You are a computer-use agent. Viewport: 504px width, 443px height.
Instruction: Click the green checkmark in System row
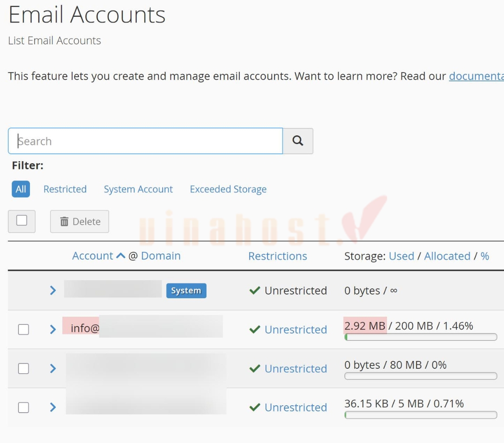coord(255,291)
